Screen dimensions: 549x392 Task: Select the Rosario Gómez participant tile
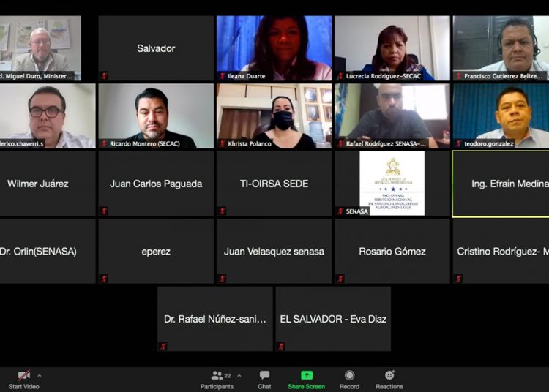pyautogui.click(x=392, y=252)
